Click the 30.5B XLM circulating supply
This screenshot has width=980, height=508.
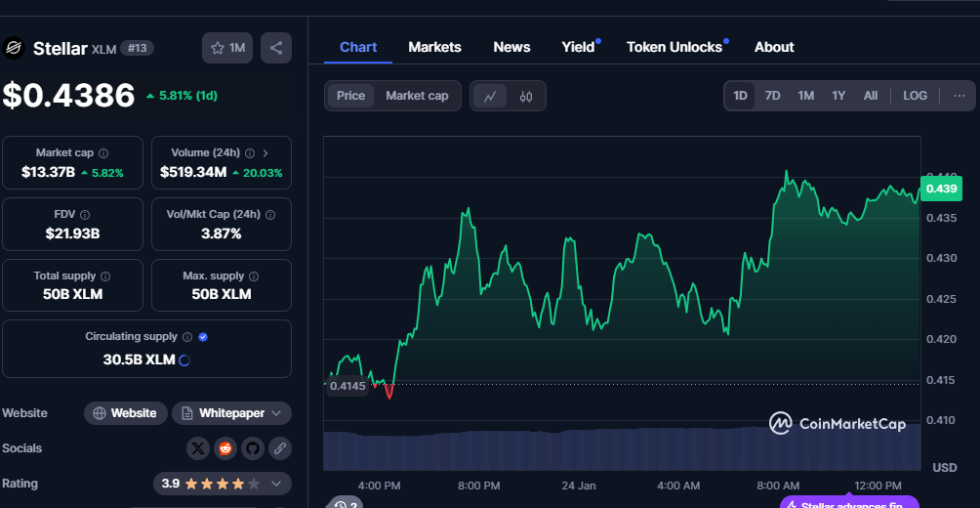pos(139,360)
